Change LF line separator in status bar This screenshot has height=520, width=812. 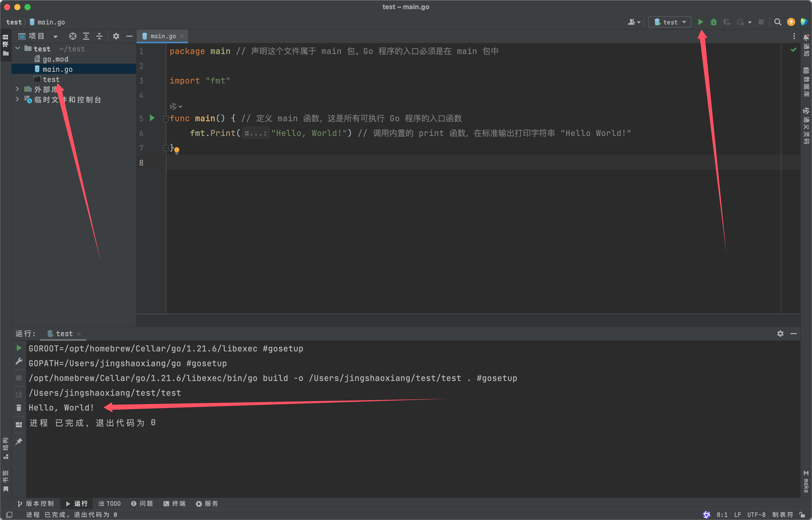pyautogui.click(x=737, y=515)
